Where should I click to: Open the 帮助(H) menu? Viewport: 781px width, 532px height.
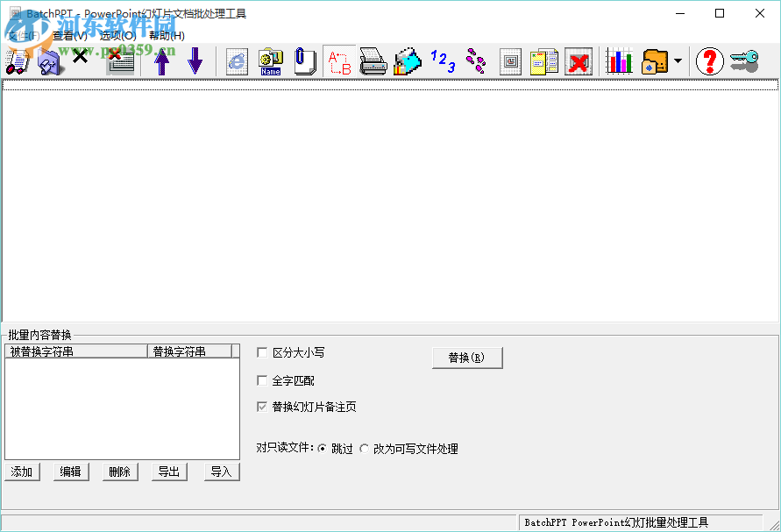(x=167, y=38)
